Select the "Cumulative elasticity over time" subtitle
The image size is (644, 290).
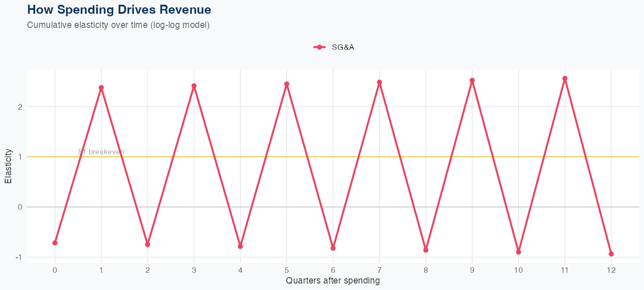click(118, 25)
